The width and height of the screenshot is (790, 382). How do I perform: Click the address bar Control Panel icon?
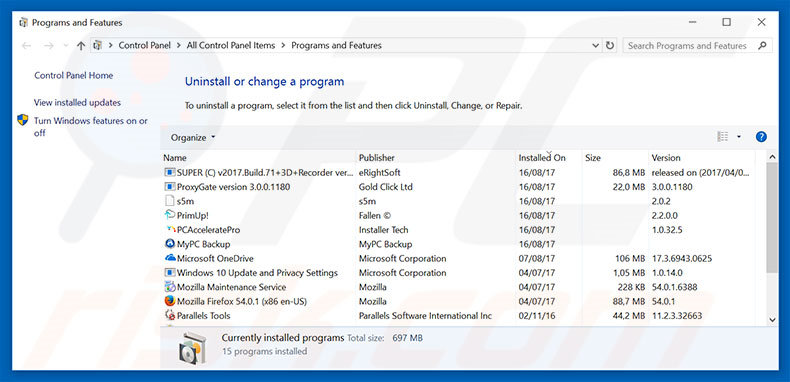pyautogui.click(x=98, y=45)
